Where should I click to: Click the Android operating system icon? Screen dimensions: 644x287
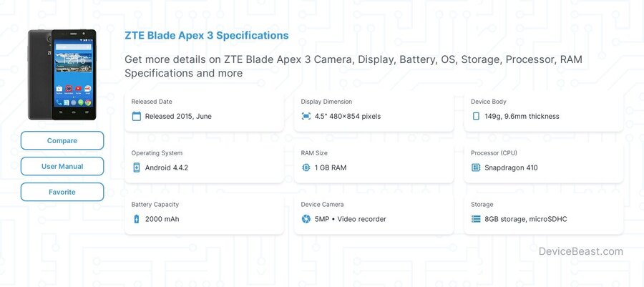[x=137, y=167]
